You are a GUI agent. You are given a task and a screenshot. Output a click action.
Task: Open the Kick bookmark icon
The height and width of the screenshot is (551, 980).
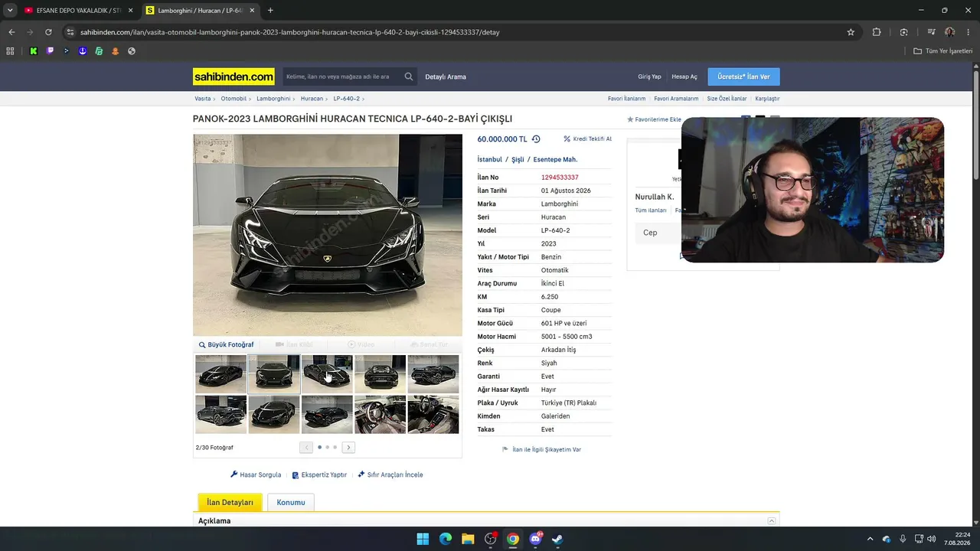point(34,51)
